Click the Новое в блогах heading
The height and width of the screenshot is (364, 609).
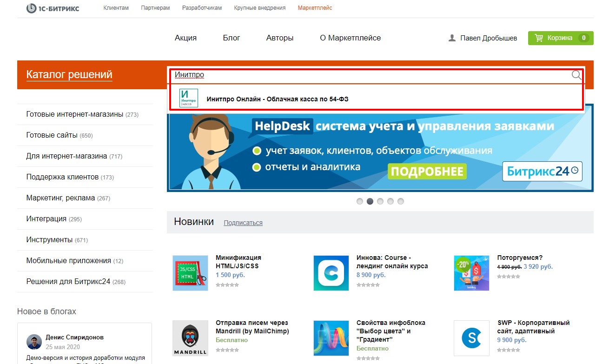point(46,311)
